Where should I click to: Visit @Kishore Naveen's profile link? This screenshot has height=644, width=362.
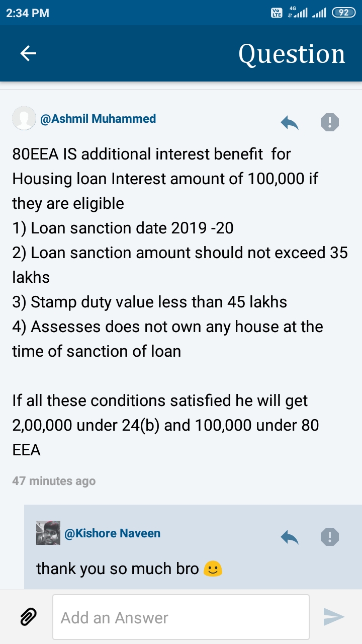(x=113, y=533)
